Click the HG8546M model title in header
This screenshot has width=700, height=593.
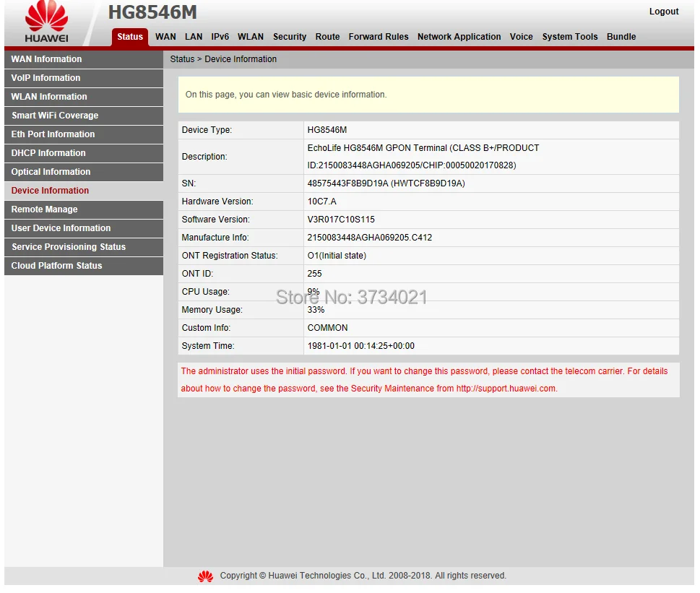(x=152, y=12)
